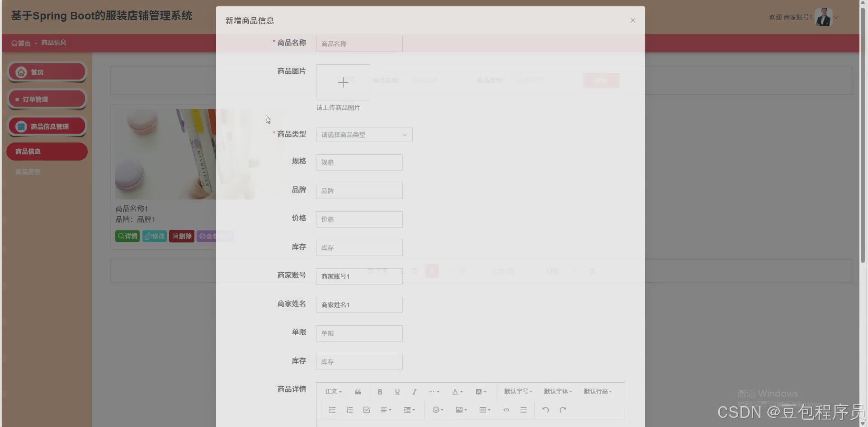The image size is (868, 427).
Task: Apply italic formatting in the editor
Action: (x=414, y=391)
